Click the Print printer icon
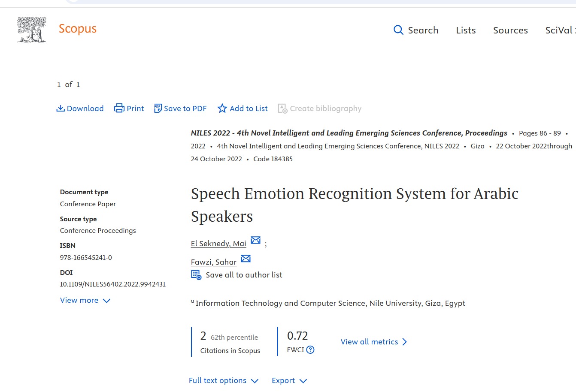Image resolution: width=576 pixels, height=392 pixels. 119,109
